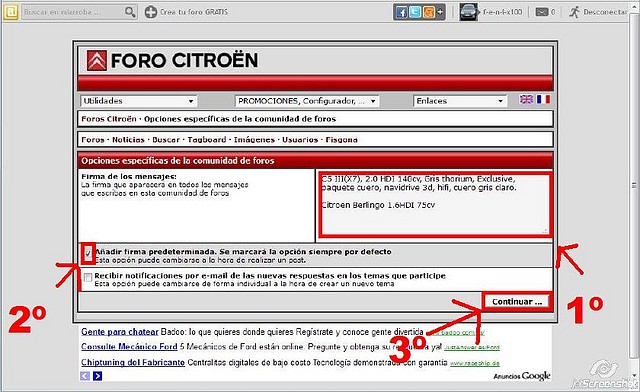The image size is (640, 392).
Task: Focus the Buscar en miarroba search field
Action: (73, 12)
